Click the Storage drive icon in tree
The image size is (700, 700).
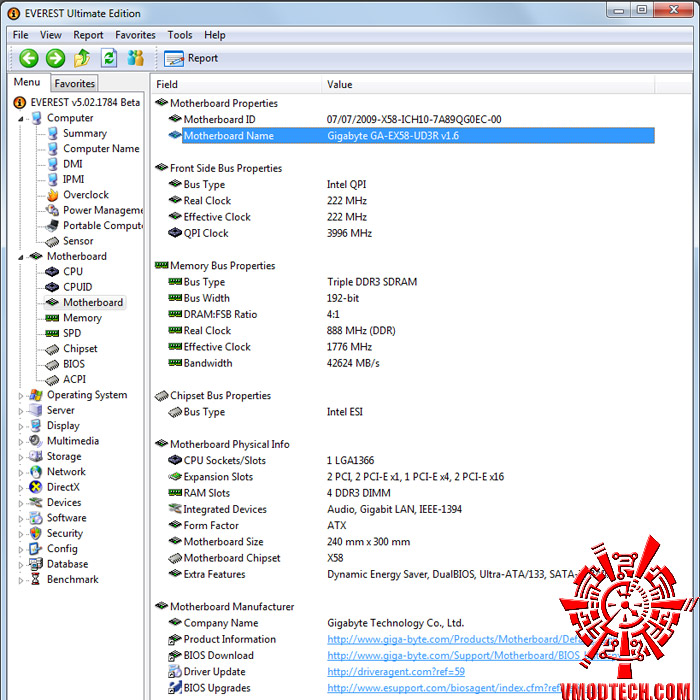[36, 456]
